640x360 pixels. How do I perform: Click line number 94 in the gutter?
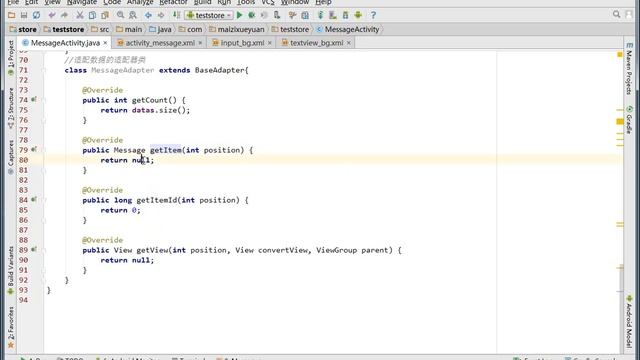click(x=23, y=300)
